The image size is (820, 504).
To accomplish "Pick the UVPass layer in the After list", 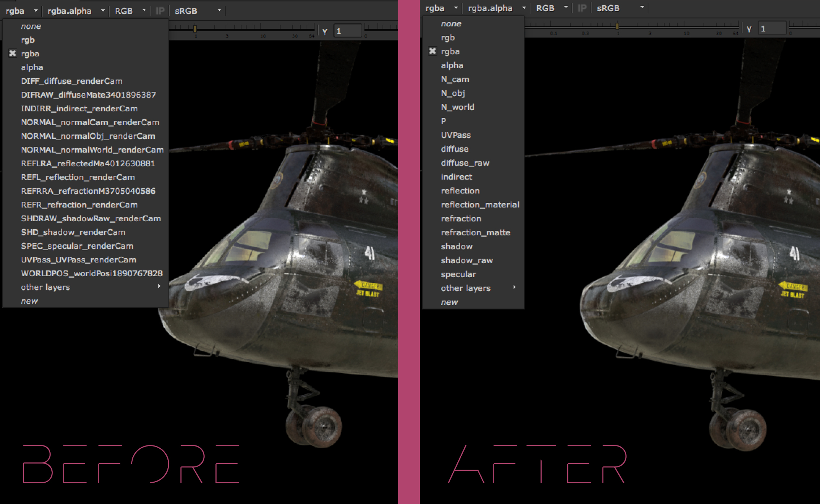I will [456, 135].
